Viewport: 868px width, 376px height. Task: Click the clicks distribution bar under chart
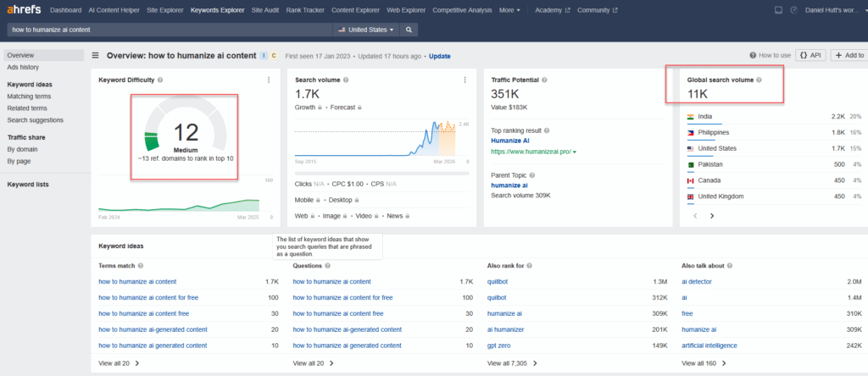pos(382,173)
